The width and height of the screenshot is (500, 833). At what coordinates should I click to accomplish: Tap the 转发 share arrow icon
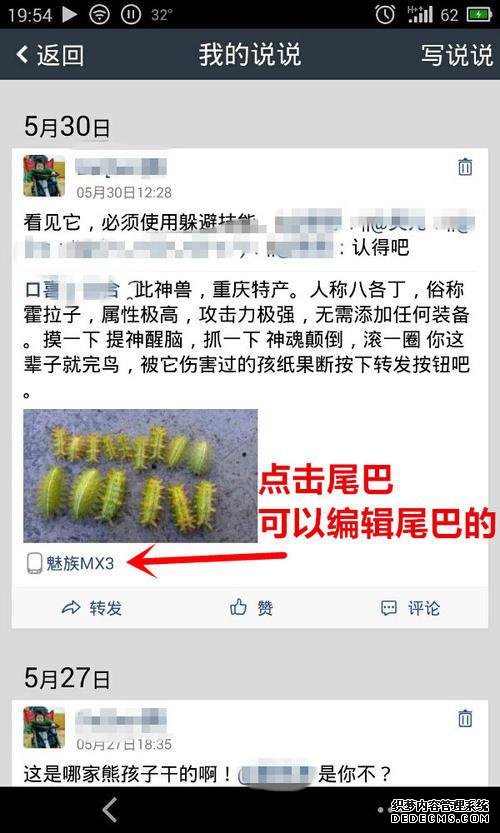tap(71, 608)
